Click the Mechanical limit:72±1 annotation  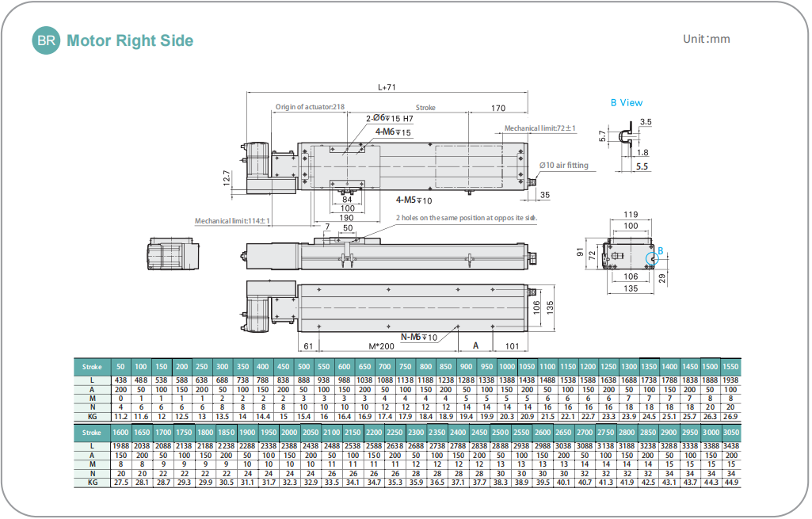[540, 128]
